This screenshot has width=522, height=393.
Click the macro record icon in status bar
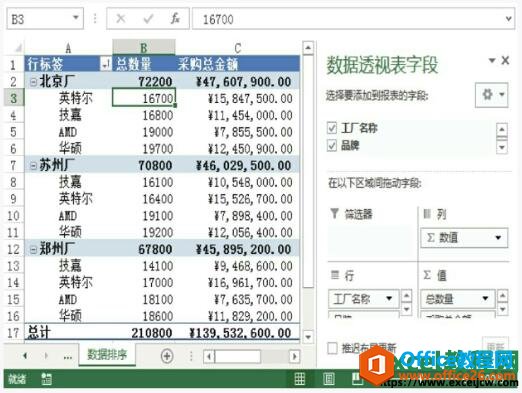[46, 379]
